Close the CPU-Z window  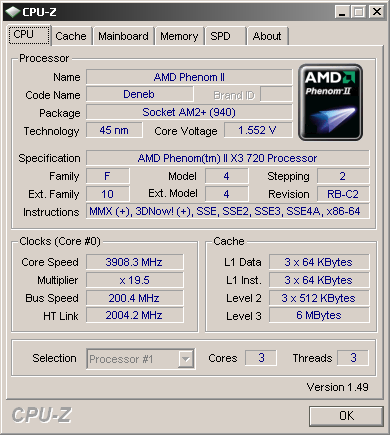tap(377, 12)
